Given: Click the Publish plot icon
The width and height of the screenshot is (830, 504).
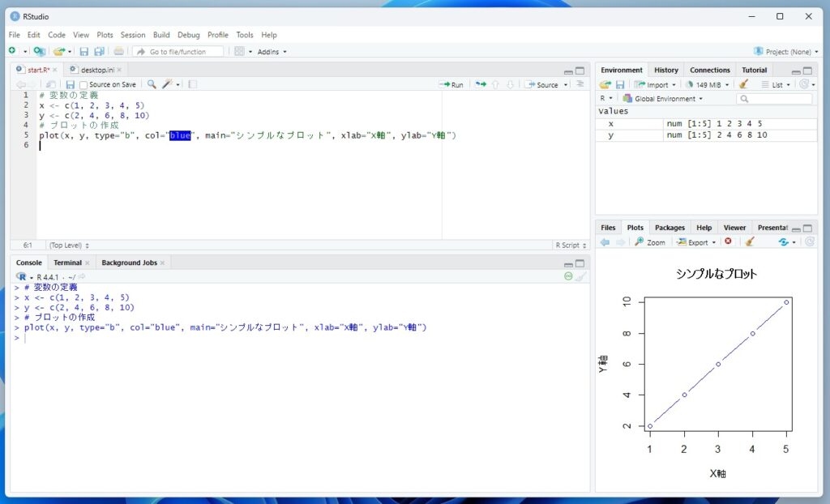Looking at the screenshot, I should [784, 242].
